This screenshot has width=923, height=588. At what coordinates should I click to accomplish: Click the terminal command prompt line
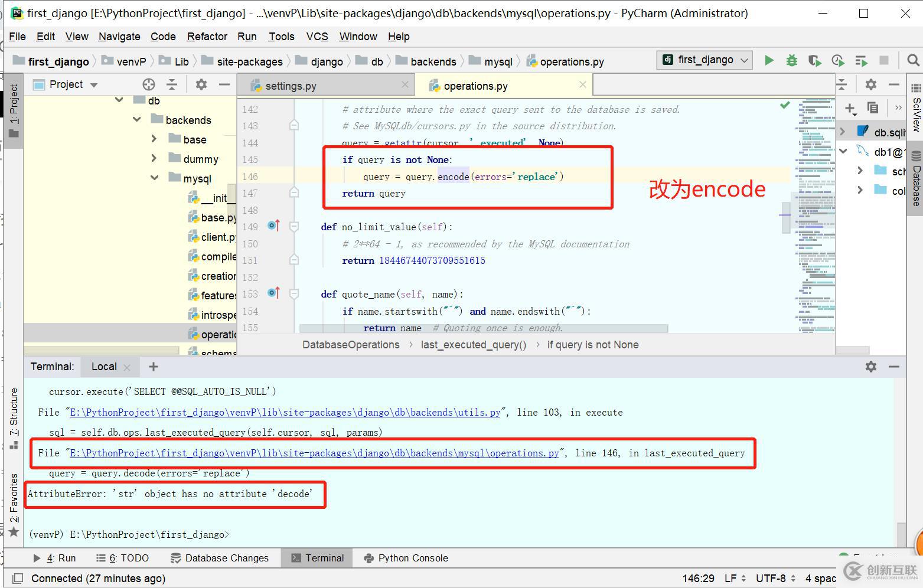coord(129,534)
